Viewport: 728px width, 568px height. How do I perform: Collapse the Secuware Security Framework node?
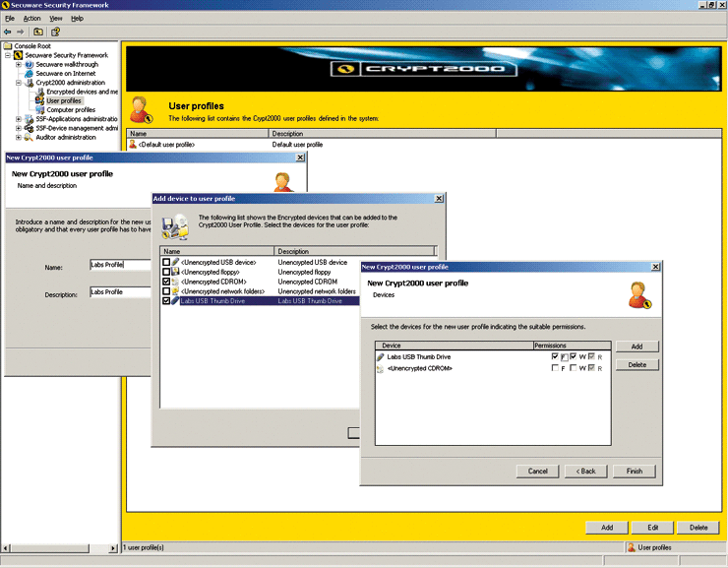(x=8, y=55)
